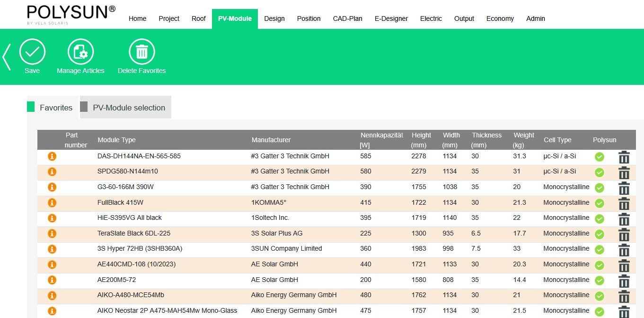Click the POLYSUN logo
The width and height of the screenshot is (644, 318).
(x=71, y=14)
